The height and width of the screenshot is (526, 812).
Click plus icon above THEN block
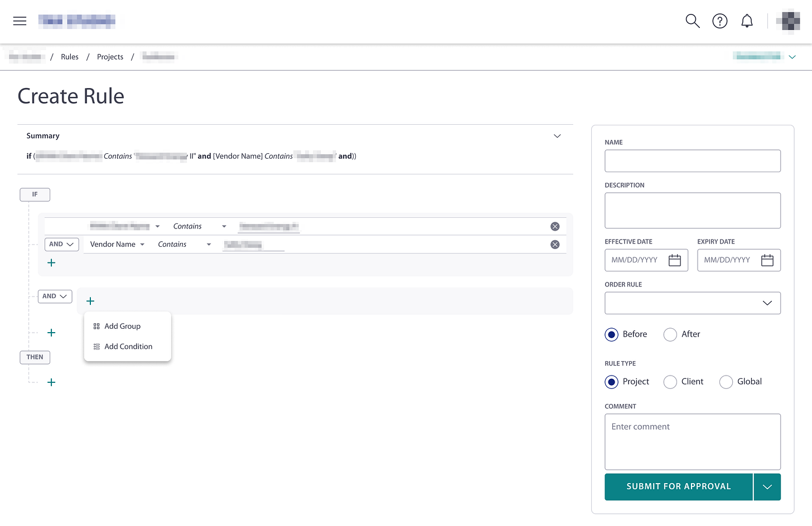click(x=51, y=333)
